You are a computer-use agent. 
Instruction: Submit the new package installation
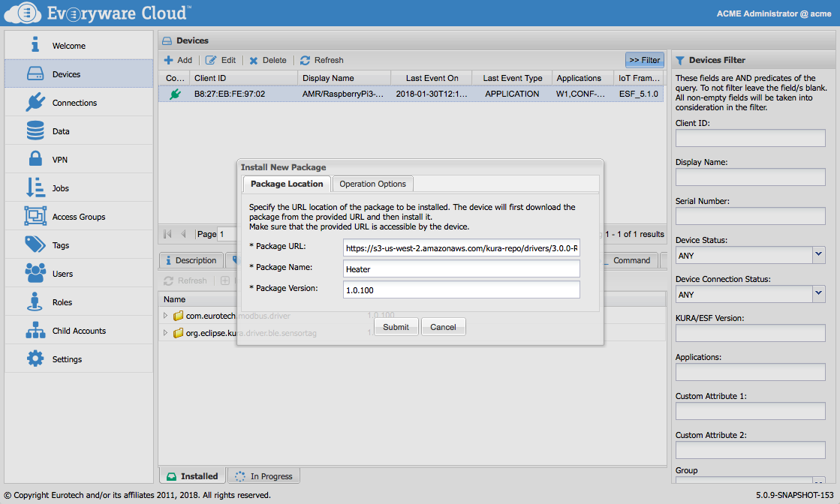396,327
